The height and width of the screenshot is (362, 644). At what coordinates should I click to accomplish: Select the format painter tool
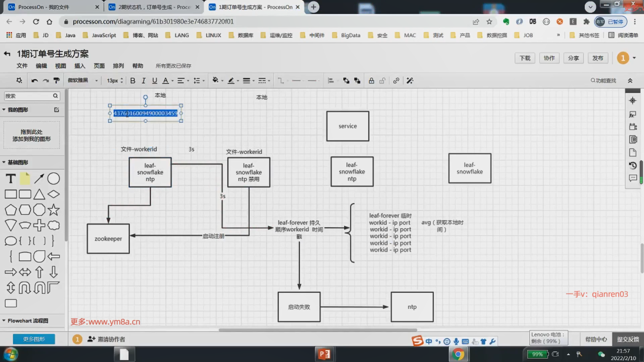pyautogui.click(x=56, y=81)
